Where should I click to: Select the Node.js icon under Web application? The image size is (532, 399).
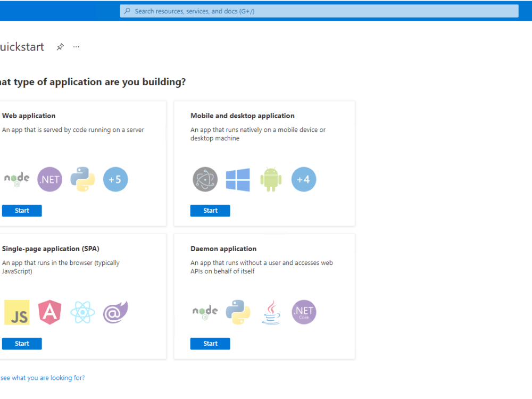point(16,179)
